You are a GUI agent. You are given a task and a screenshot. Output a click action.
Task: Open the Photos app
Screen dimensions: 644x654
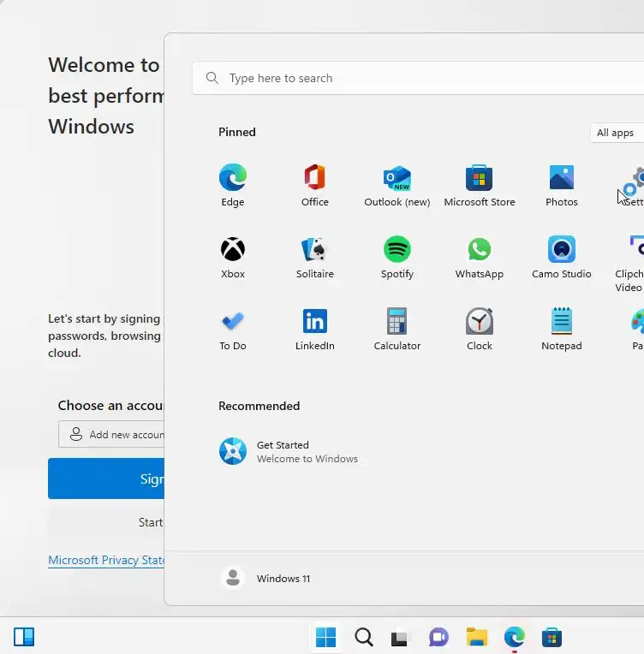click(562, 186)
